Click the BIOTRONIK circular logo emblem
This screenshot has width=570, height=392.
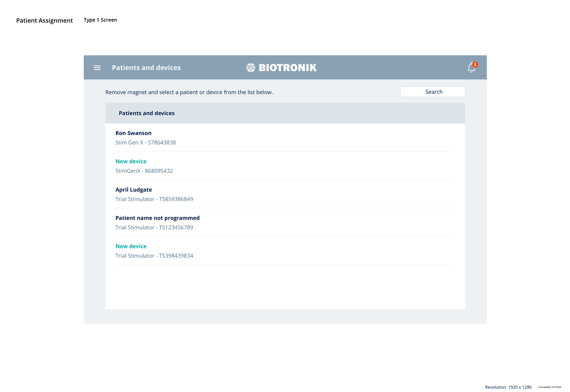click(251, 68)
